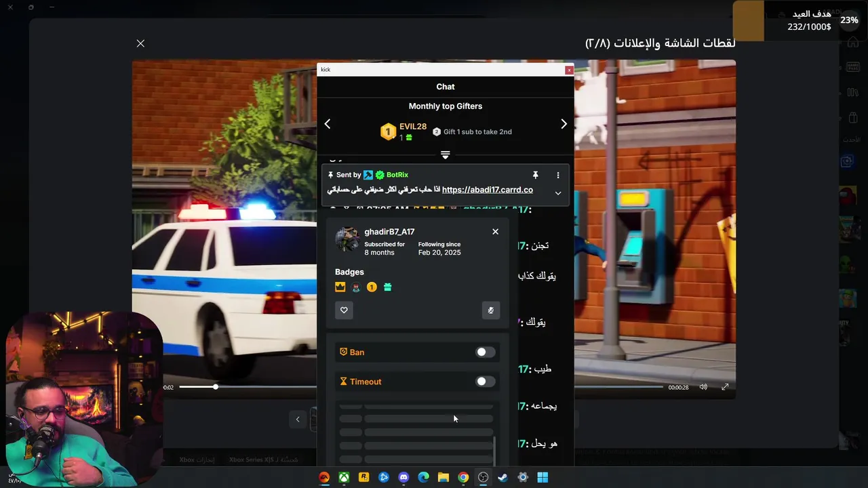Click the Monthly top Gifters heading

tap(446, 106)
